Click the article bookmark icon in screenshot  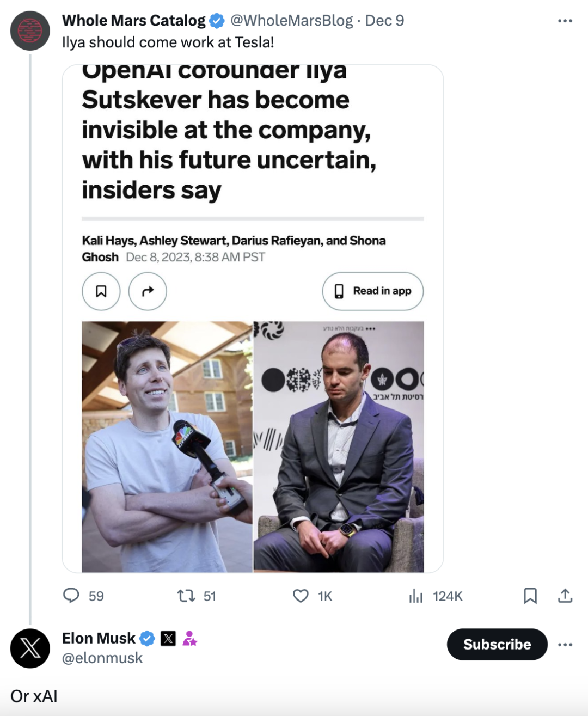[101, 291]
